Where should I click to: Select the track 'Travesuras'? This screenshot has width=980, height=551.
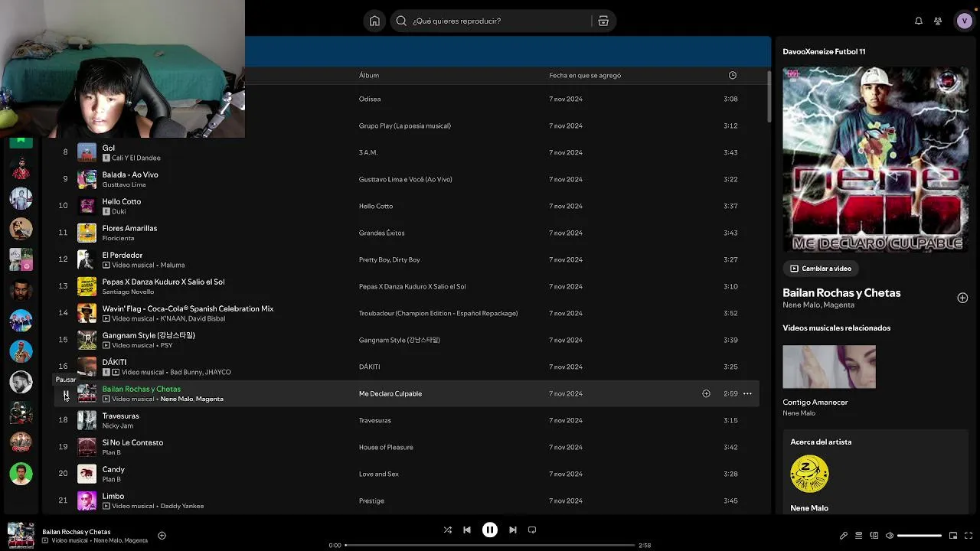pyautogui.click(x=121, y=416)
